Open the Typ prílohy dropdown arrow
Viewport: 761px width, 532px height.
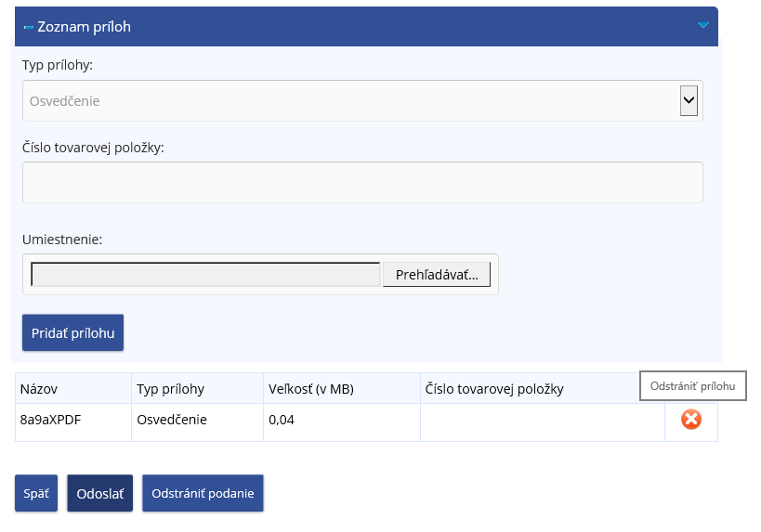click(x=689, y=101)
